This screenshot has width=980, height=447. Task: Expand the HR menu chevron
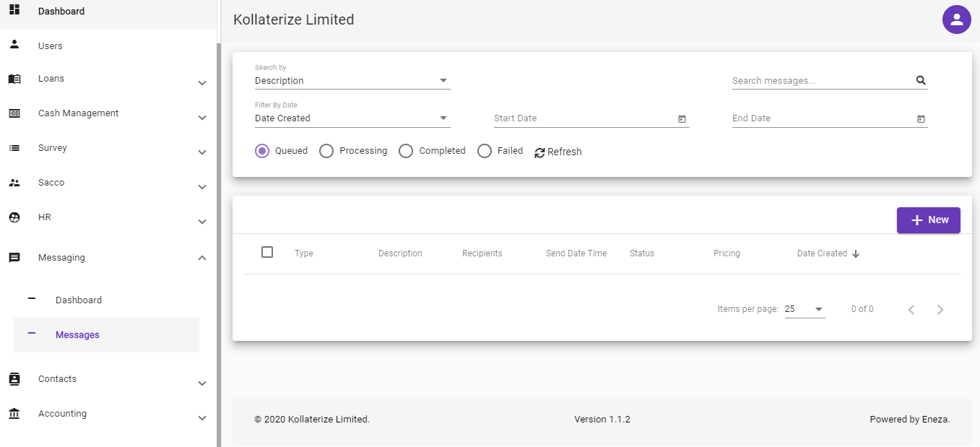(x=202, y=222)
